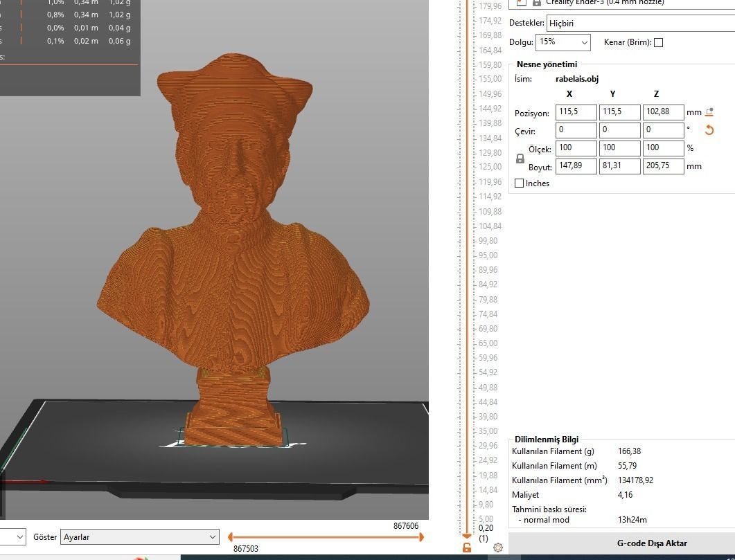Expand the dropdown left of Göster label

12,537
